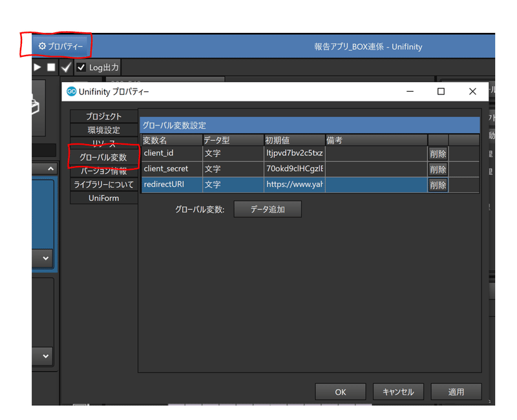Edit initial value of client_id
Screen dimensions: 517x420
(x=295, y=153)
